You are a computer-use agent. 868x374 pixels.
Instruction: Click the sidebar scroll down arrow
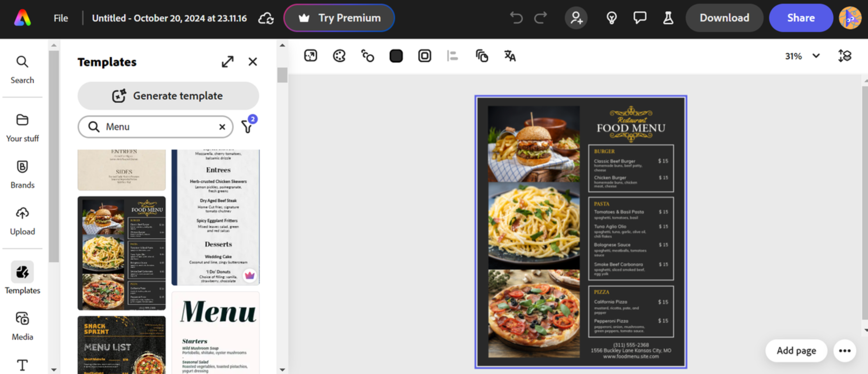[x=54, y=369]
